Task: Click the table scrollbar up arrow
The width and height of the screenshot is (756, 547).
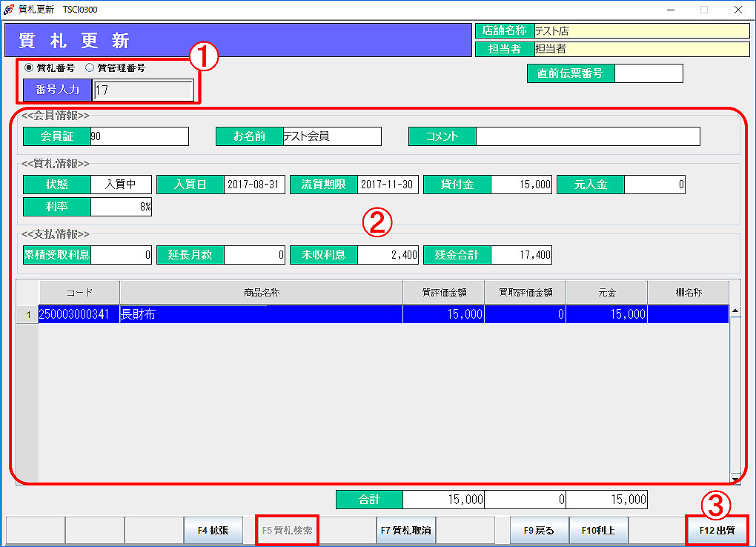Action: click(735, 312)
